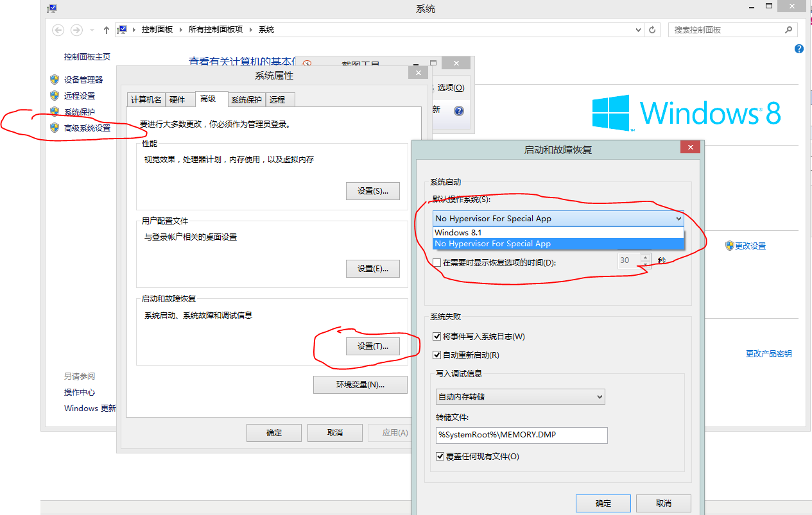Toggle 自动重新启动 checkbox
812x515 pixels.
pyautogui.click(x=437, y=355)
